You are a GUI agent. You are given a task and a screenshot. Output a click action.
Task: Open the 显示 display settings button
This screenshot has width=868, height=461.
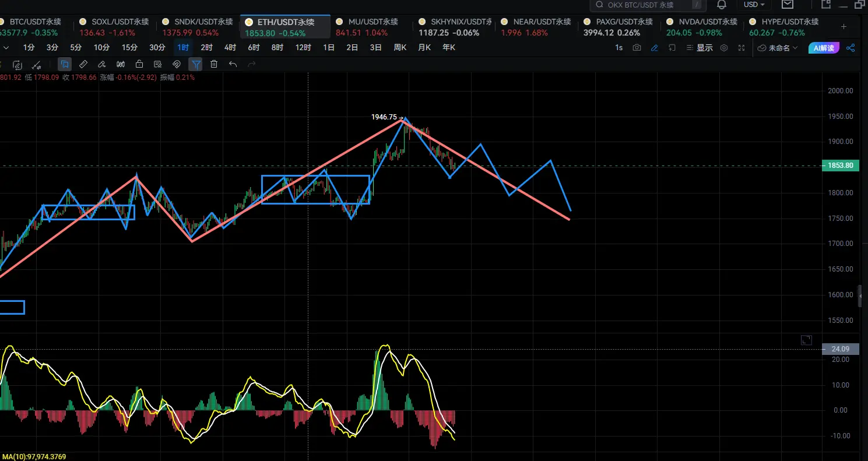coord(700,48)
